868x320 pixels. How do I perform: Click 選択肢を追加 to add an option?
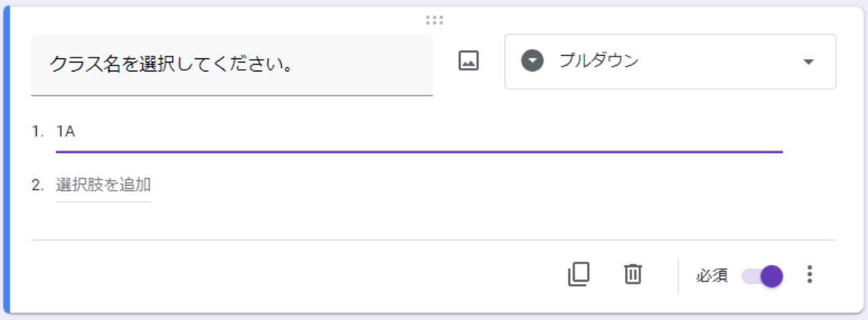point(103,185)
